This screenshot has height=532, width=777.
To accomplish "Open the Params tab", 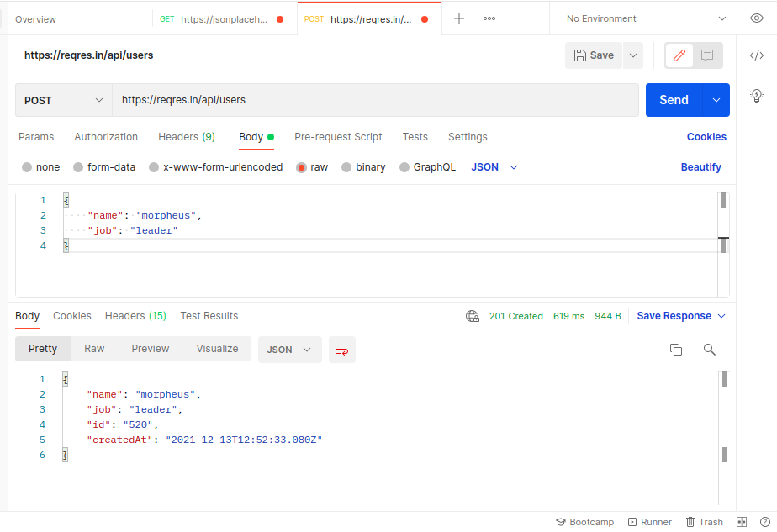I will tap(36, 137).
